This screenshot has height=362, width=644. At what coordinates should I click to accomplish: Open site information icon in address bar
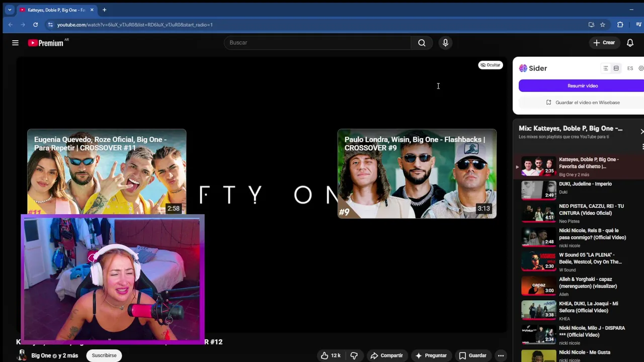tap(50, 25)
